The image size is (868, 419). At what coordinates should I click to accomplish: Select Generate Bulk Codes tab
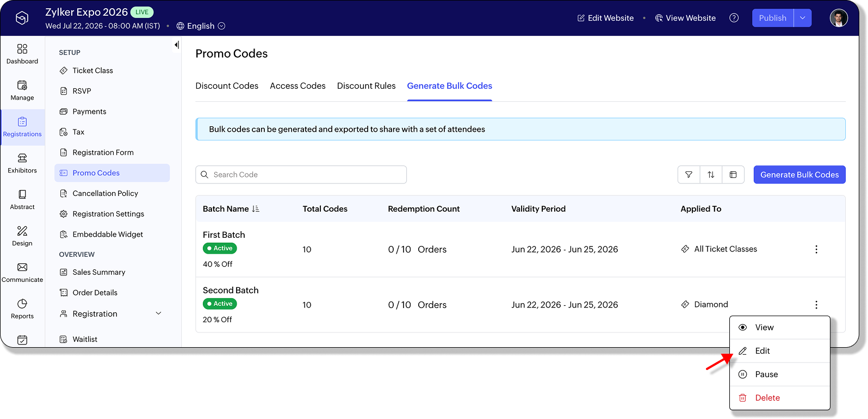(x=450, y=86)
